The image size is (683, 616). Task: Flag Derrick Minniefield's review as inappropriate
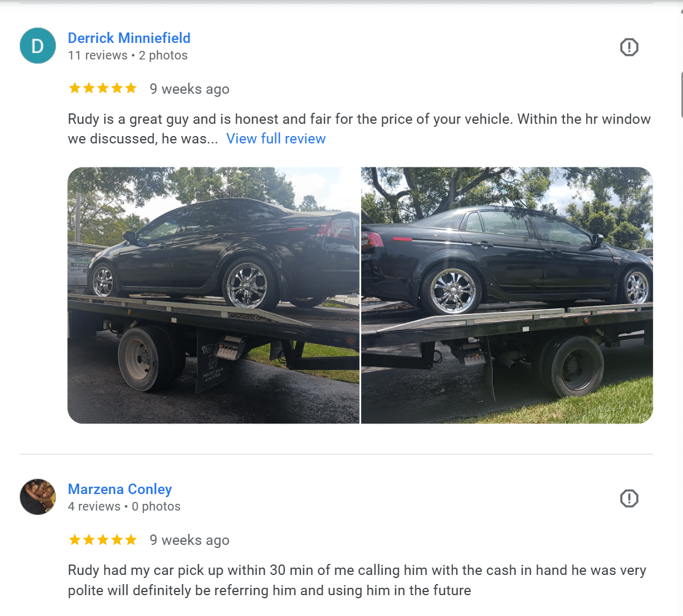click(629, 47)
